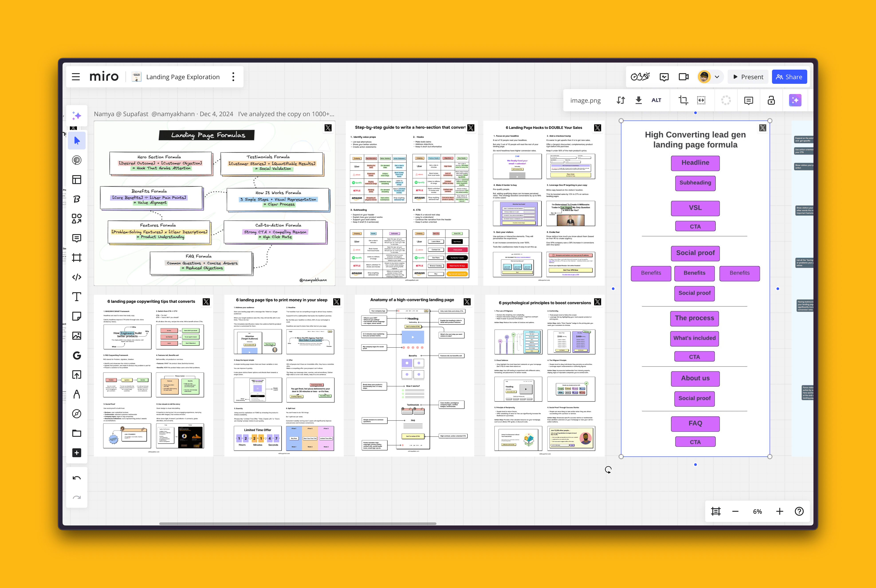876x588 pixels.
Task: Open the Miro AI sparkle tool in sidebar
Action: [x=77, y=116]
